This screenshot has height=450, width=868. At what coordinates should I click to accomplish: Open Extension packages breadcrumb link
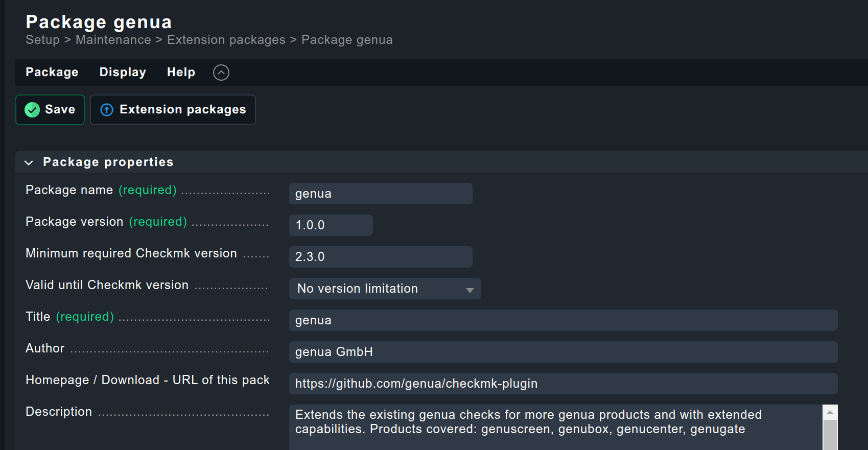pyautogui.click(x=226, y=40)
